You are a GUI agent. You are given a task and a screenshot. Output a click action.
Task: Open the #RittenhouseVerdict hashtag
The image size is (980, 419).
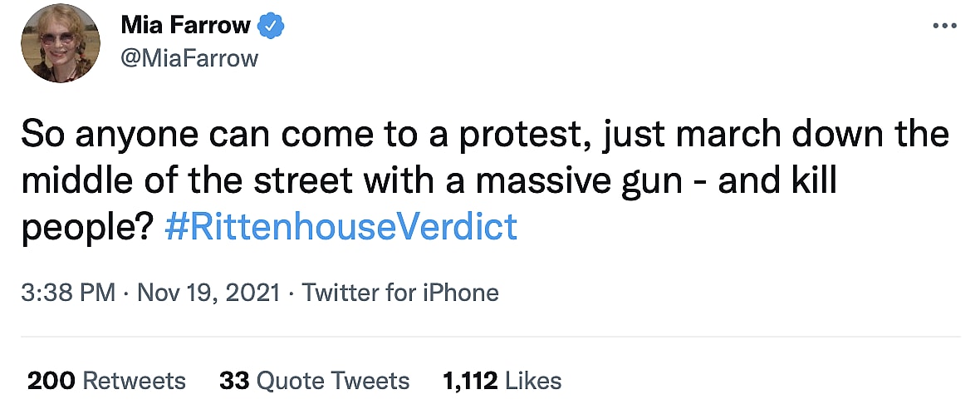point(341,226)
